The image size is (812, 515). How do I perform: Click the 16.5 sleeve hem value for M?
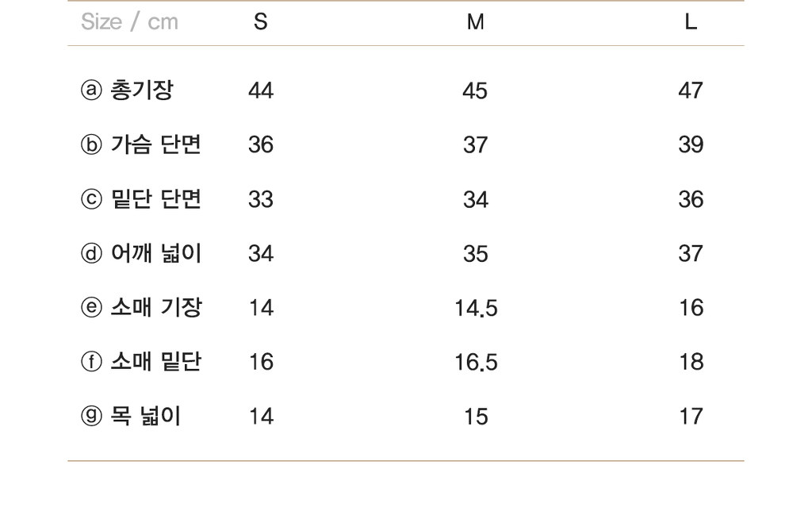pos(476,362)
